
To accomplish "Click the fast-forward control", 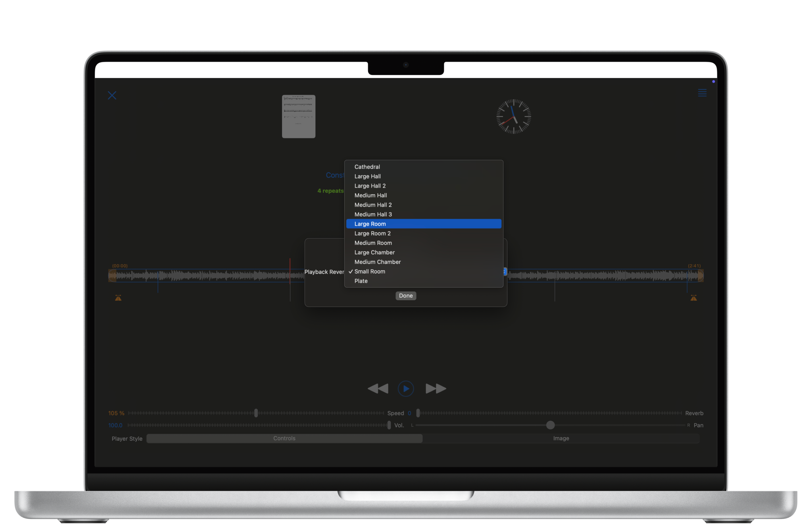I will point(435,389).
